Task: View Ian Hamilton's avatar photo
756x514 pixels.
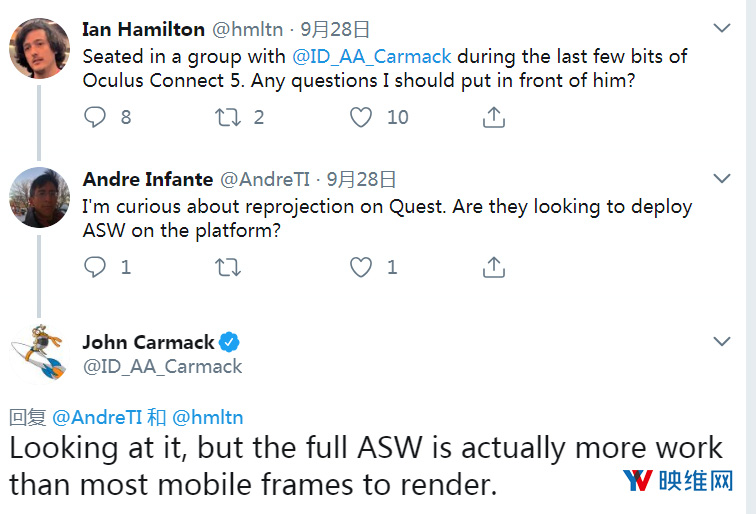Action: coord(40,48)
